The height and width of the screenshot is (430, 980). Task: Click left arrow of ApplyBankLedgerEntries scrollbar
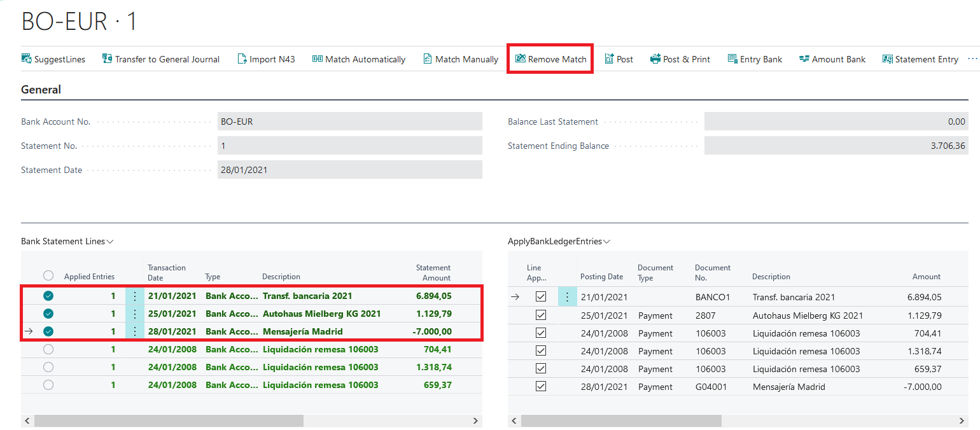(x=514, y=421)
